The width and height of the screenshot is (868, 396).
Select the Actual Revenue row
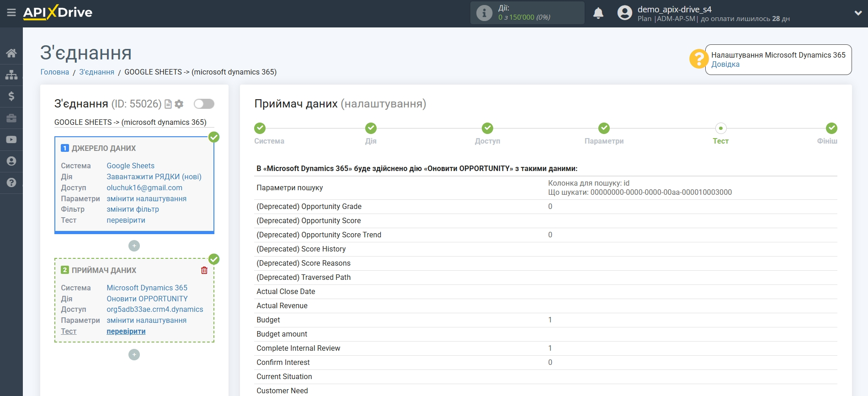click(x=546, y=305)
